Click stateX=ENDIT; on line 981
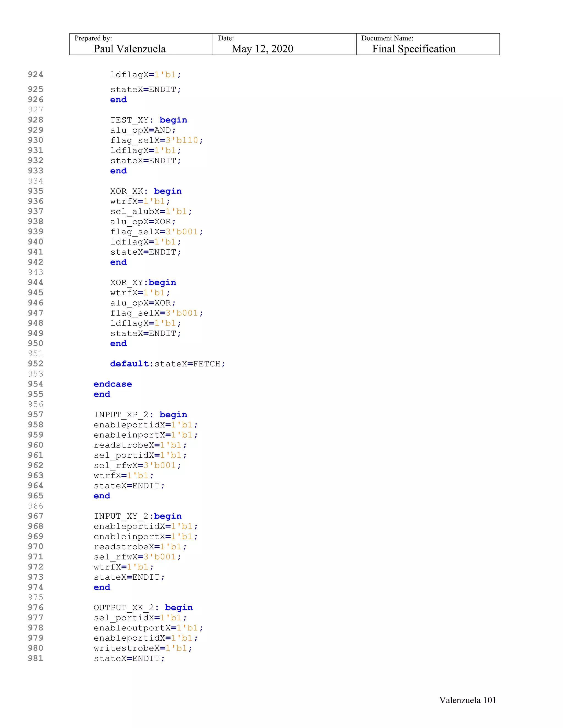 tap(129, 659)
